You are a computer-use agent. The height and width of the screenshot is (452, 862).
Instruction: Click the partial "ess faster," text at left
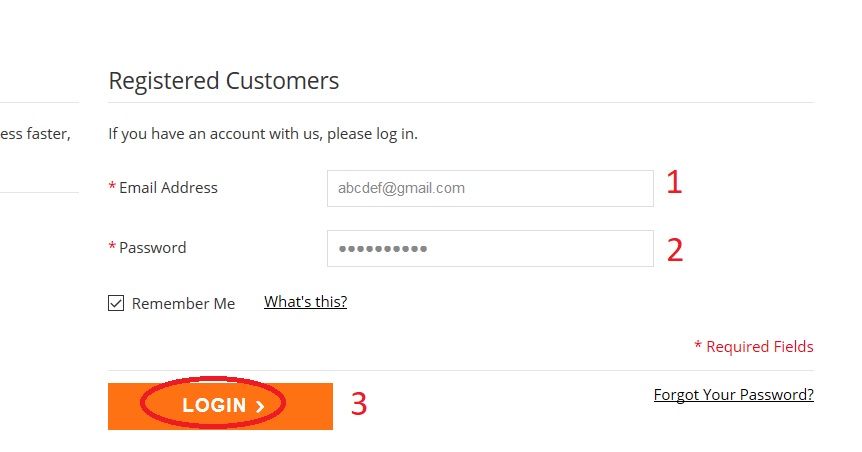[35, 133]
